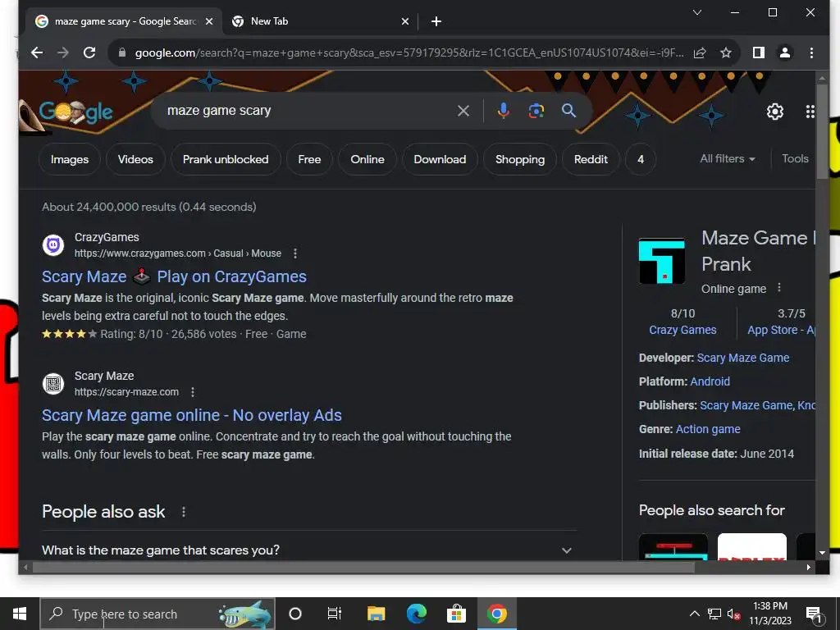Image resolution: width=840 pixels, height=630 pixels.
Task: Bookmark this page with the star
Action: pos(726,52)
